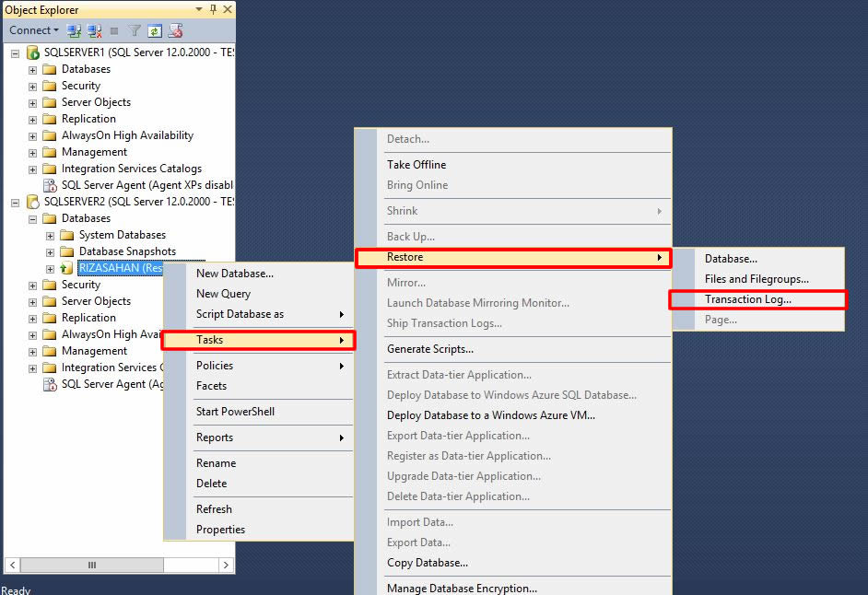
Task: Select the Management folder under SQLSERVER1
Action: tap(94, 152)
